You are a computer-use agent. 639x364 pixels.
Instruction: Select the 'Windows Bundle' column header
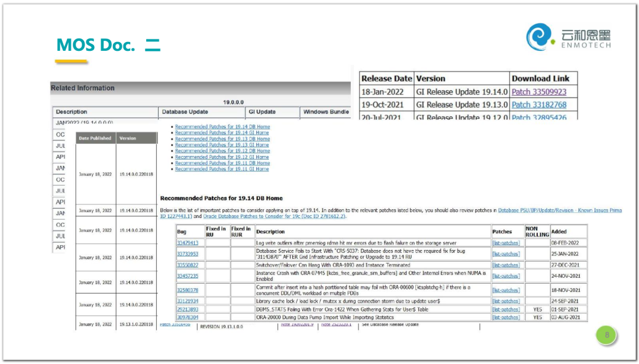coord(326,112)
